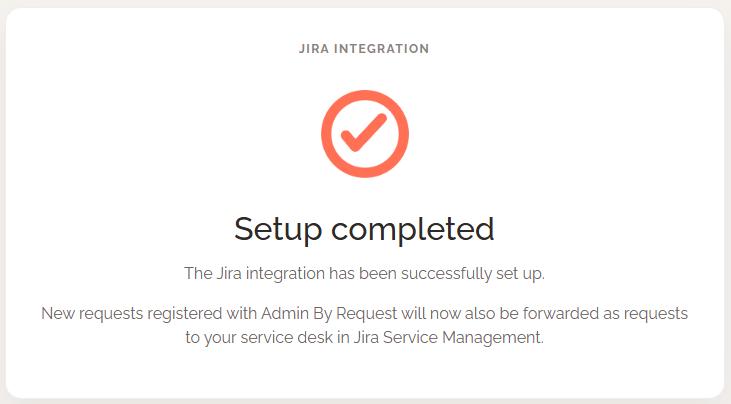Select the JIRA INTEGRATION header label
Image resolution: width=731 pixels, height=404 pixels.
[364, 48]
